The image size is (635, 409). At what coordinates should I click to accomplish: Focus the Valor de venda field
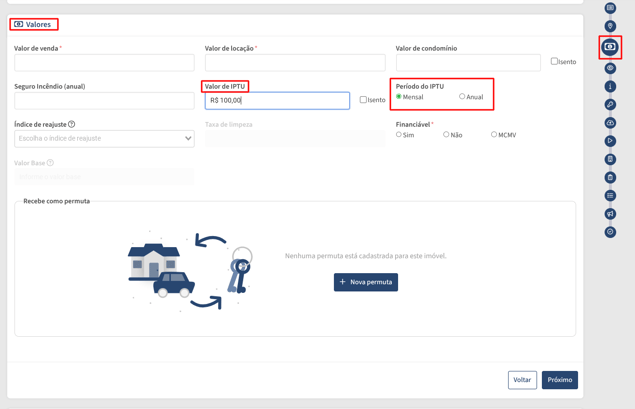pos(104,63)
